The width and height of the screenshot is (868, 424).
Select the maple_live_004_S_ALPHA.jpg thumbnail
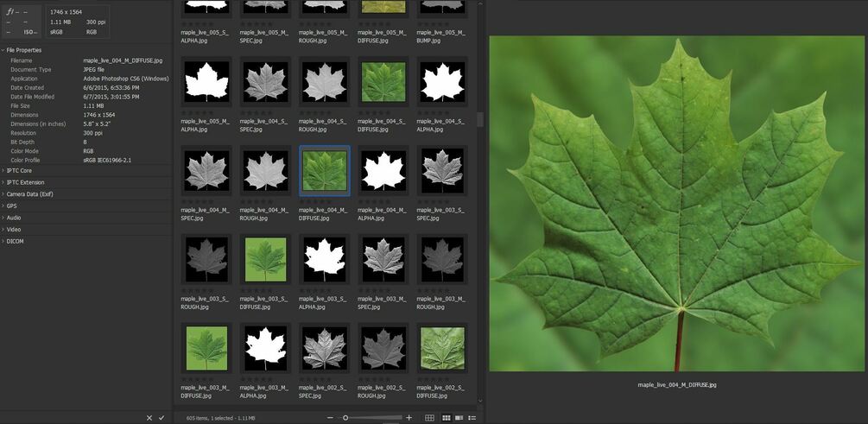442,82
